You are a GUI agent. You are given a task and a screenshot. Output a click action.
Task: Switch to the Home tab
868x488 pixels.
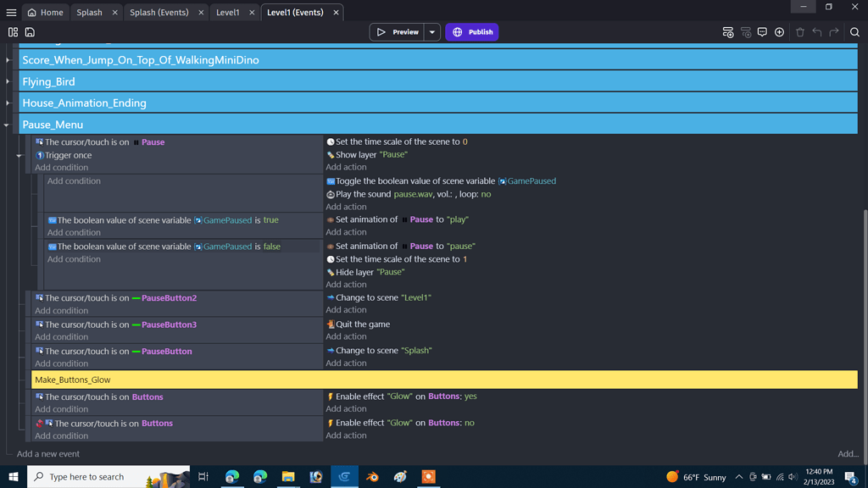46,12
